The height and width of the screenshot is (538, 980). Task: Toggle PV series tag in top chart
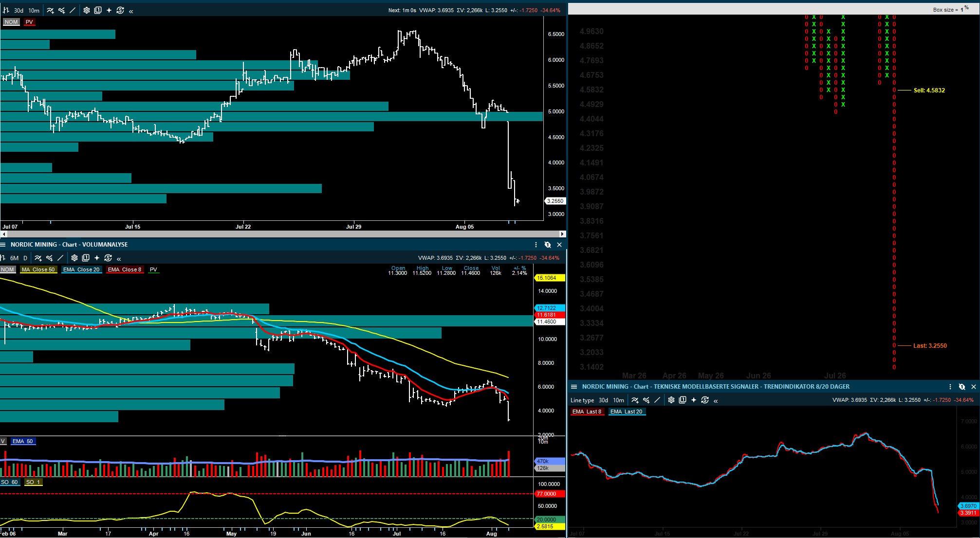tap(29, 22)
